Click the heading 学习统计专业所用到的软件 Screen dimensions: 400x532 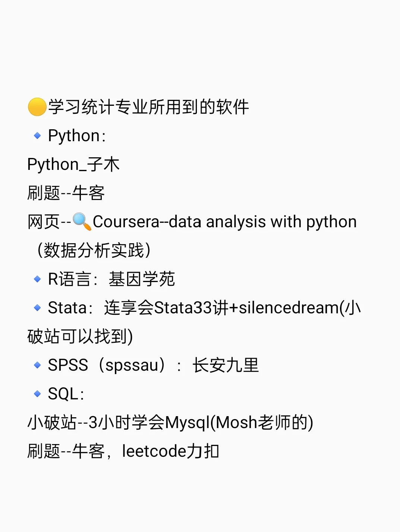[148, 107]
